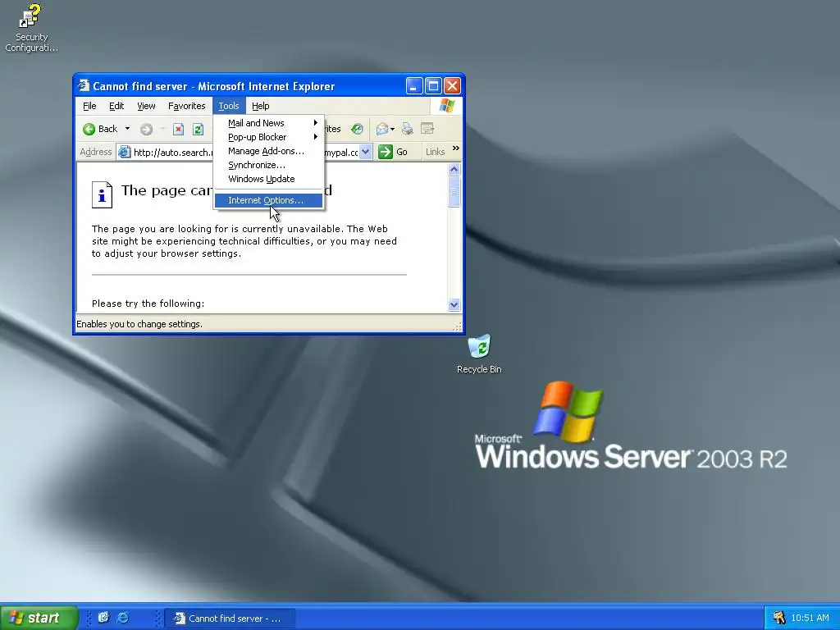
Task: Open the Edit menu
Action: coord(116,106)
